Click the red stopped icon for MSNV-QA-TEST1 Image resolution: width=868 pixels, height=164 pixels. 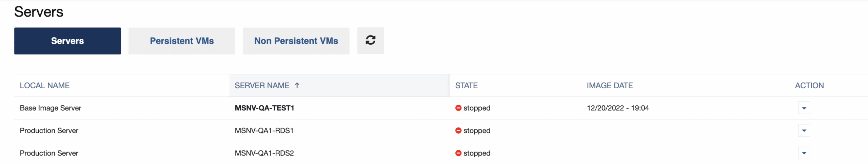458,108
